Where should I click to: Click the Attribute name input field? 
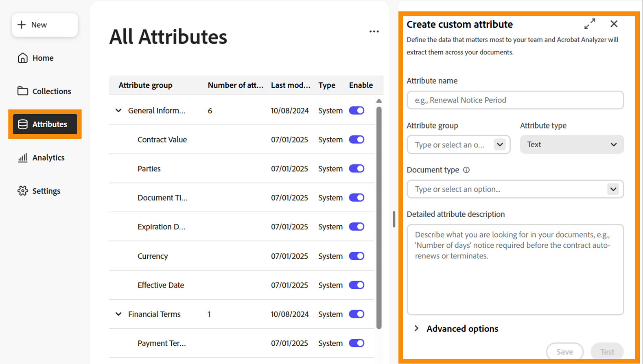(x=515, y=100)
